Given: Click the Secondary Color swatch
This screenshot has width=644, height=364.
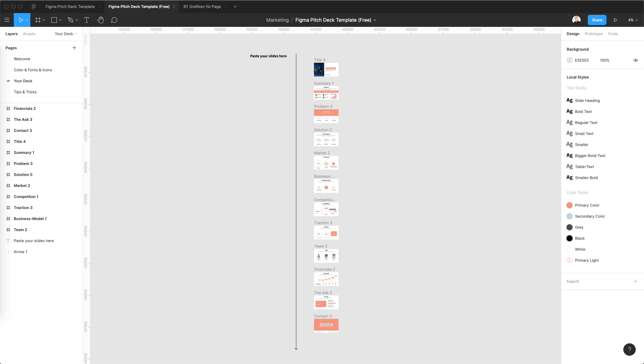Looking at the screenshot, I should coord(570,216).
